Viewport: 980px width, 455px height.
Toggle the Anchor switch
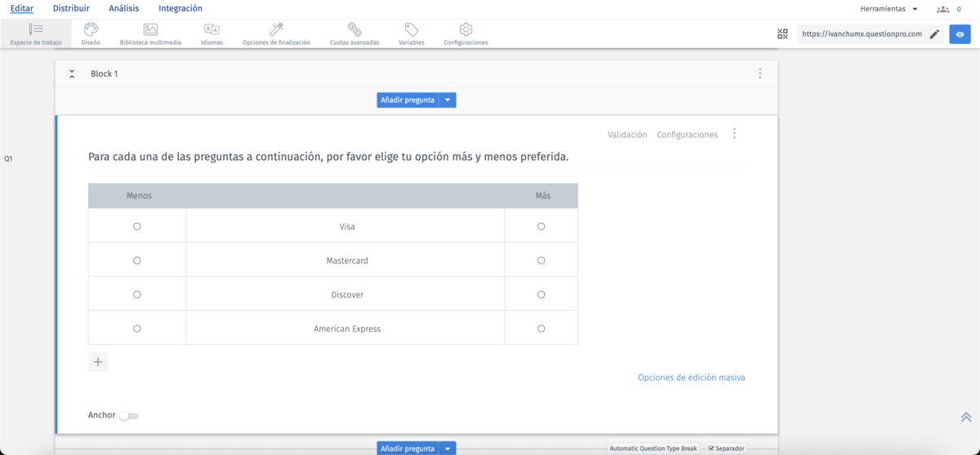pyautogui.click(x=129, y=416)
